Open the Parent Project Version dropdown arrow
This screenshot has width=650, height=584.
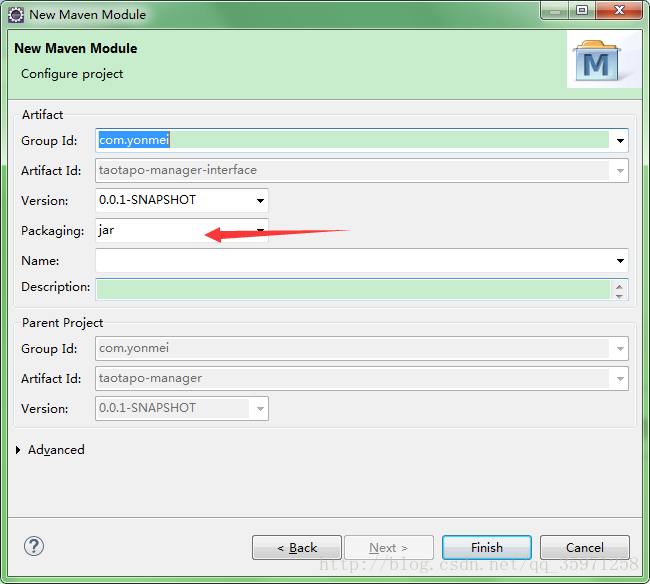click(260, 409)
